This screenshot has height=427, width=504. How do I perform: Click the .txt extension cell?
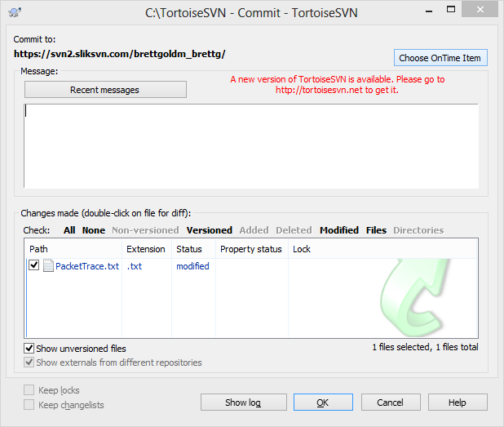coord(135,266)
